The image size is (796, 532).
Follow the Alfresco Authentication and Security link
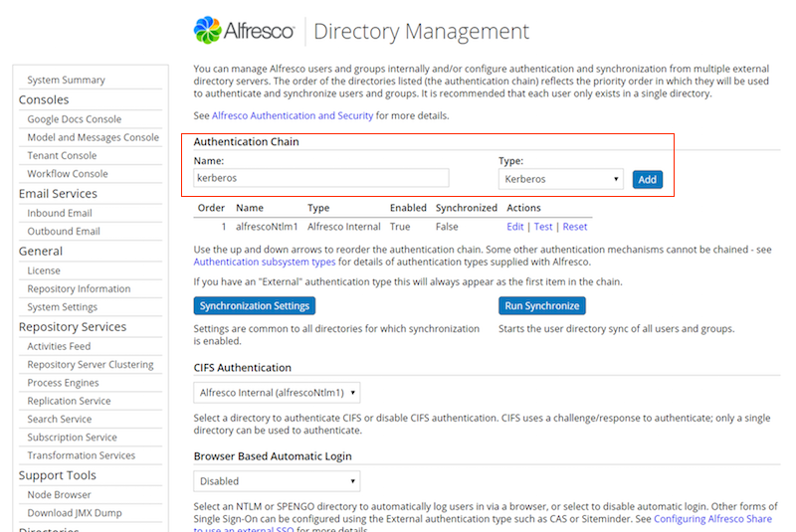tap(293, 115)
